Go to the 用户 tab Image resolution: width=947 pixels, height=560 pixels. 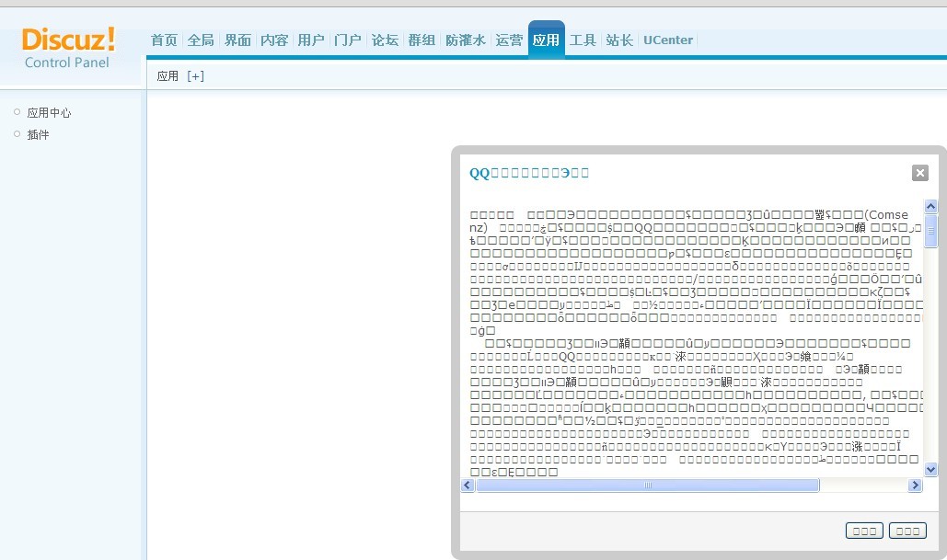click(311, 40)
